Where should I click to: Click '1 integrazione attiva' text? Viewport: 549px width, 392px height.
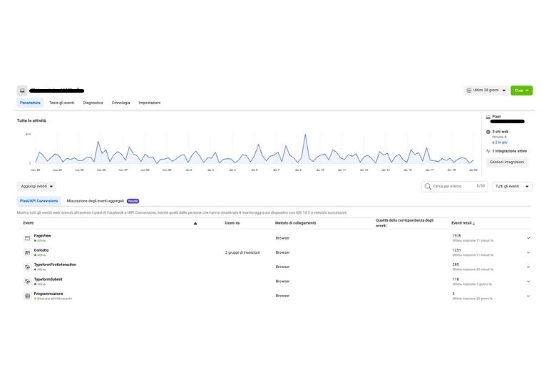510,151
